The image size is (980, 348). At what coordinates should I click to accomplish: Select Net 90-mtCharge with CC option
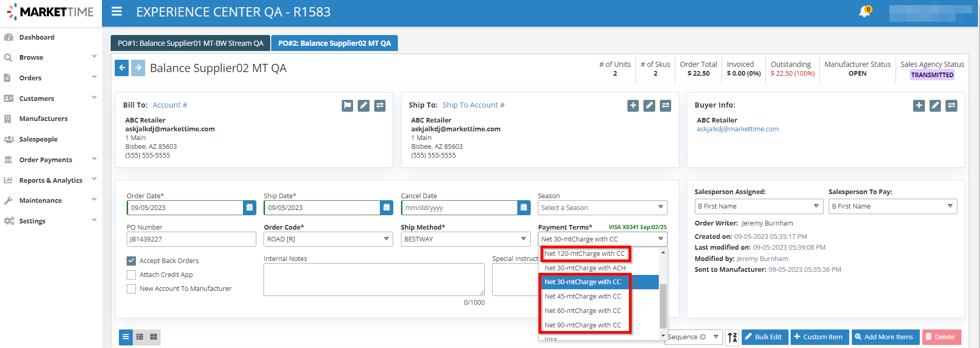[x=583, y=325]
